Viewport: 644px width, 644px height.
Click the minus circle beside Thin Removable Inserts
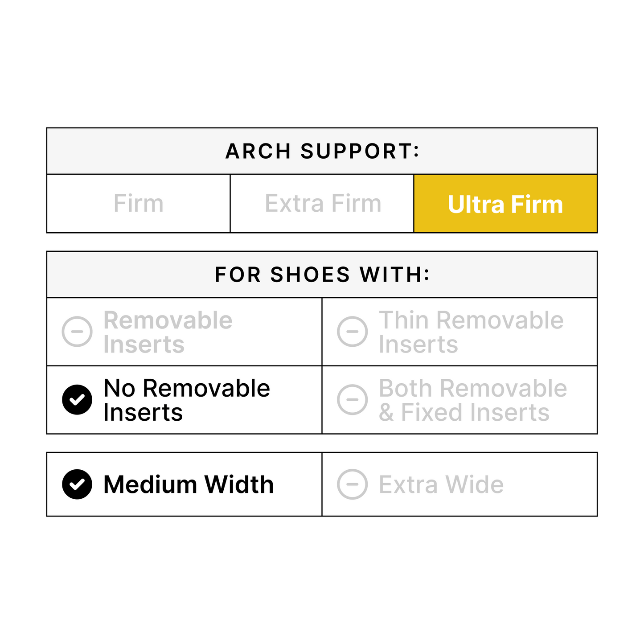tap(353, 332)
